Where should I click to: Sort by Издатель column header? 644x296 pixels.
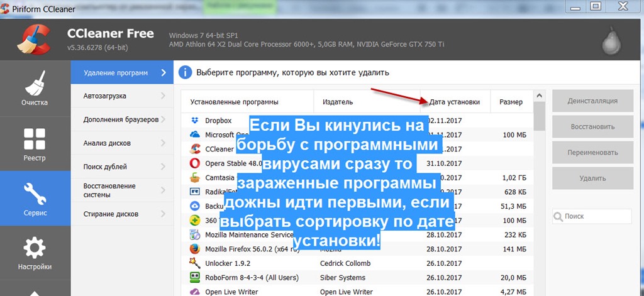coord(367,102)
